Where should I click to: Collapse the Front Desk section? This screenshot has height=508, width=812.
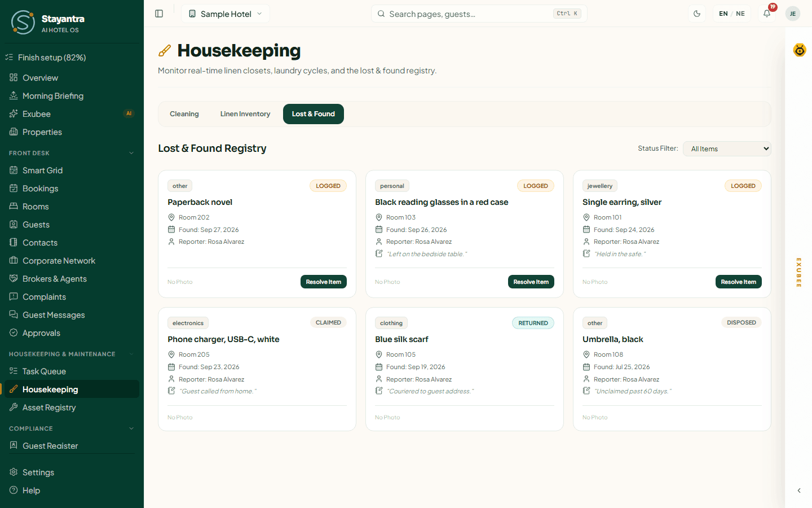coord(72,153)
